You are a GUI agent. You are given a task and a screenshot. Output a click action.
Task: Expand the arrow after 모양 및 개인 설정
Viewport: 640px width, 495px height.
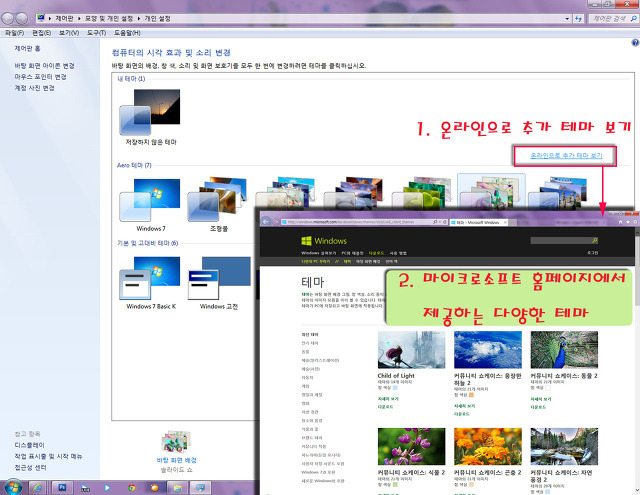(139, 18)
